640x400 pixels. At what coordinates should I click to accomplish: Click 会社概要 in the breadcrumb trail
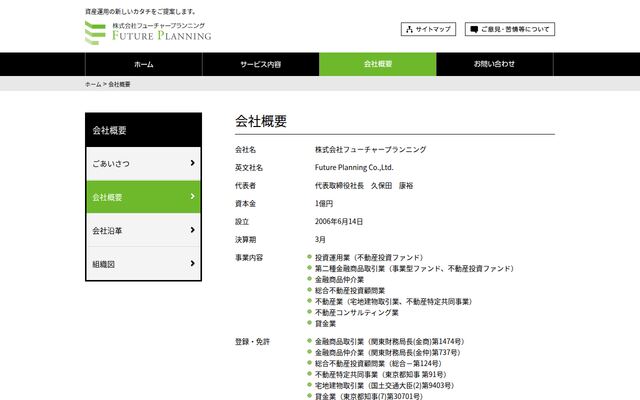point(119,84)
